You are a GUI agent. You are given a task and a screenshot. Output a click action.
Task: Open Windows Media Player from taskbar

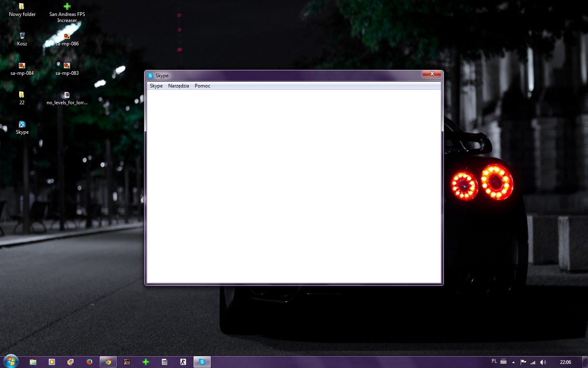52,362
